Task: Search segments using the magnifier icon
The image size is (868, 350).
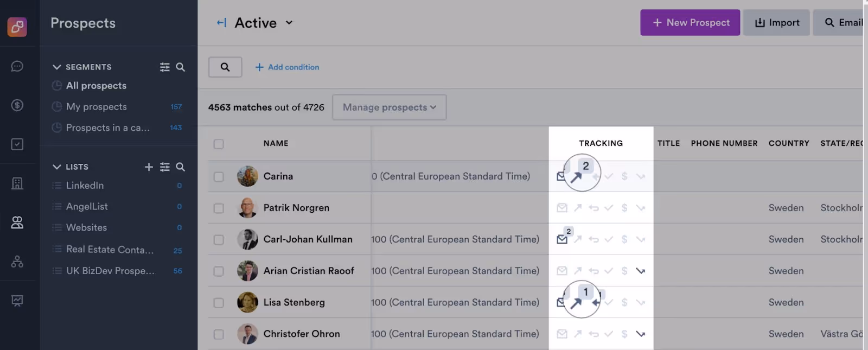Action: point(181,67)
